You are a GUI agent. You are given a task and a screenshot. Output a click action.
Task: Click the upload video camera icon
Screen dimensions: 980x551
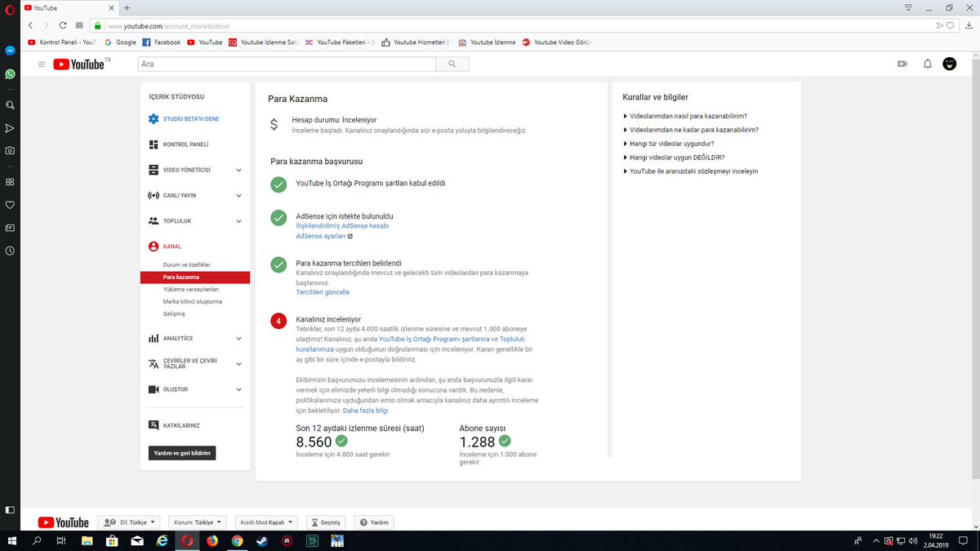(x=902, y=64)
